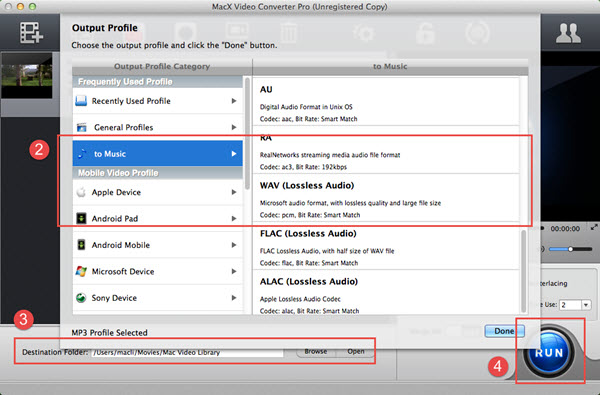Image resolution: width=600 pixels, height=395 pixels.
Task: Expand General Profiles arrow
Action: point(234,127)
